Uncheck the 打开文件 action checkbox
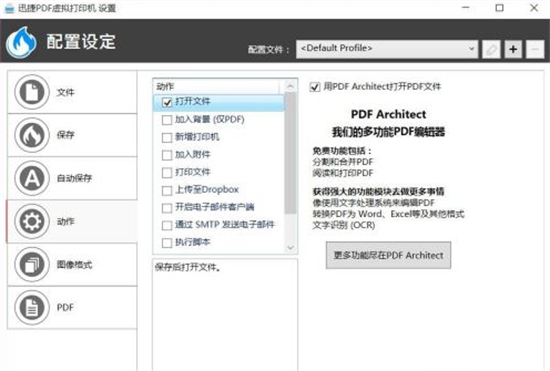This screenshot has width=550, height=371. (x=167, y=102)
